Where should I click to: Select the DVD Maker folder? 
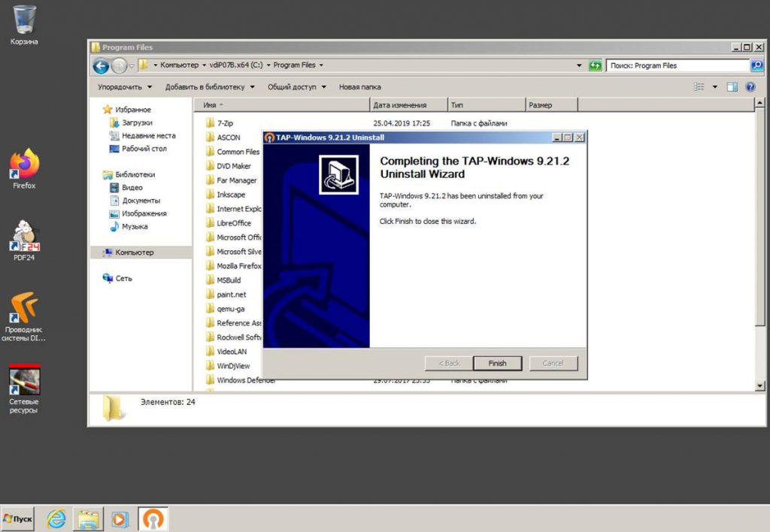[x=229, y=166]
